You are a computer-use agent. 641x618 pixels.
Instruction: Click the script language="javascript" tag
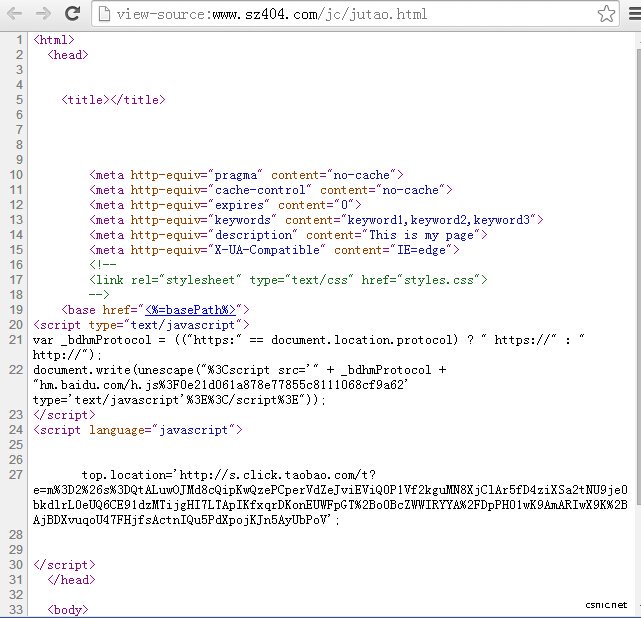pyautogui.click(x=138, y=429)
